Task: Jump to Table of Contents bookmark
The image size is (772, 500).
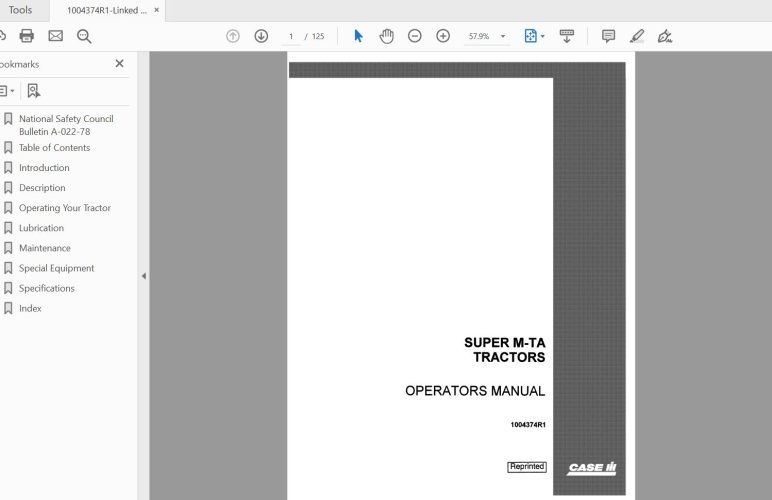Action: tap(55, 148)
